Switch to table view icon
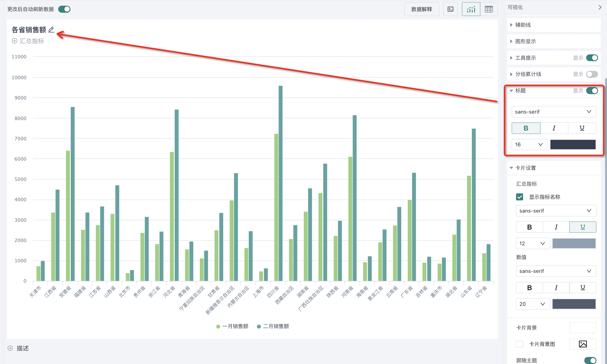Image resolution: width=607 pixels, height=364 pixels. tap(489, 9)
